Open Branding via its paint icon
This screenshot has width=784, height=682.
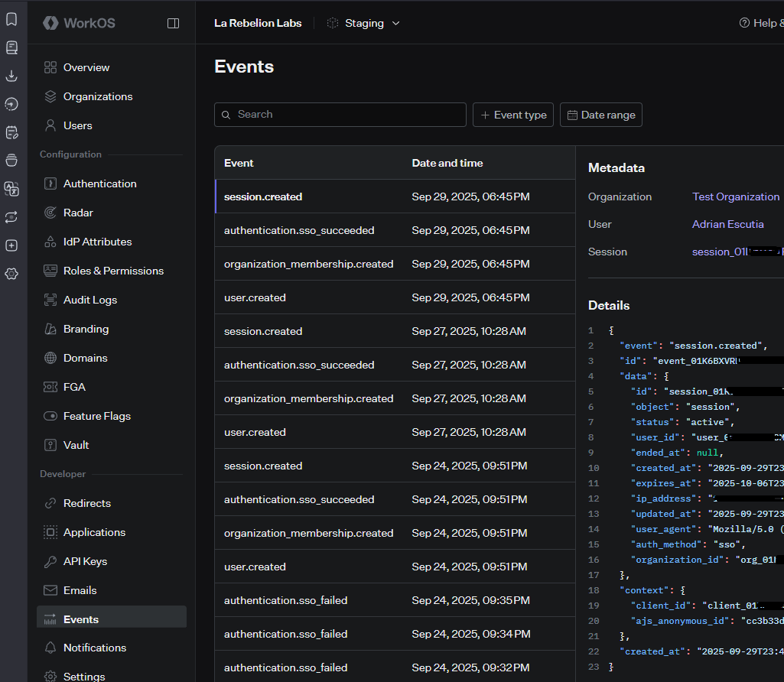click(50, 329)
